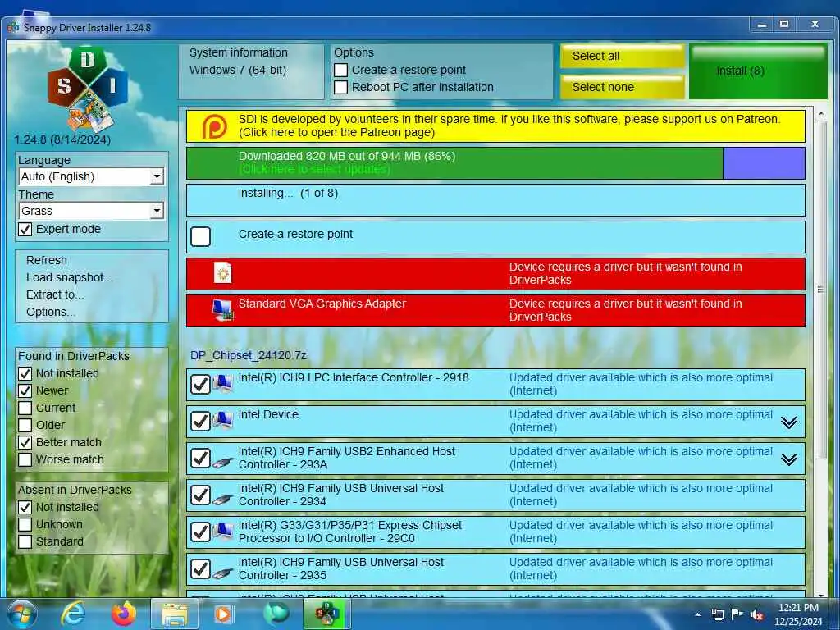Screen dimensions: 840x630
Task: Uncheck the Newer filter
Action: 25,390
